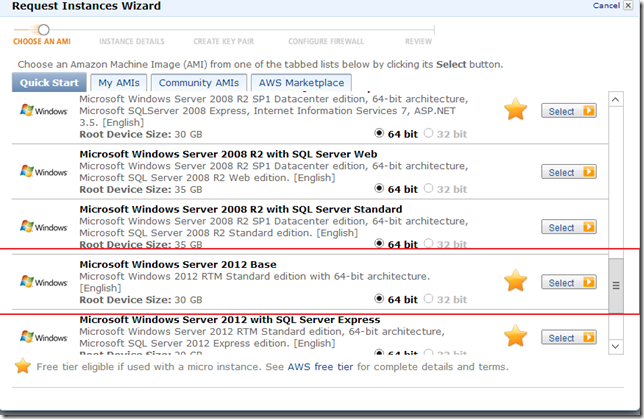Screen dimensions: 644x419
Task: Click the star icon for SQLServer 2008 Express row
Action: point(515,109)
